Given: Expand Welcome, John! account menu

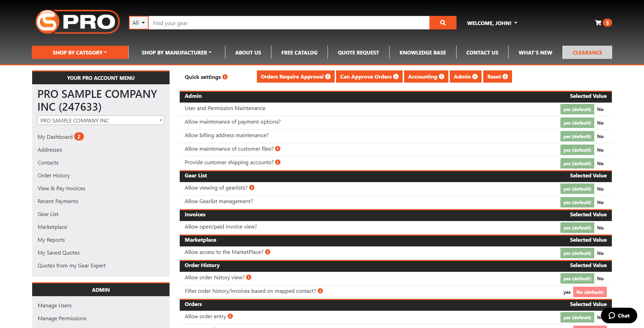Looking at the screenshot, I should click(492, 23).
